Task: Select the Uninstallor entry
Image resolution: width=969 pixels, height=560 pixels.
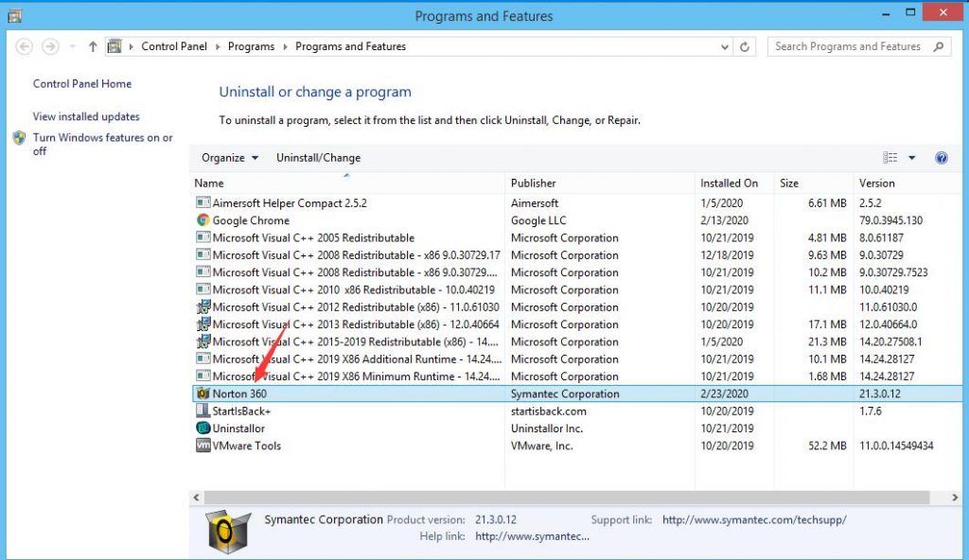Action: (238, 429)
